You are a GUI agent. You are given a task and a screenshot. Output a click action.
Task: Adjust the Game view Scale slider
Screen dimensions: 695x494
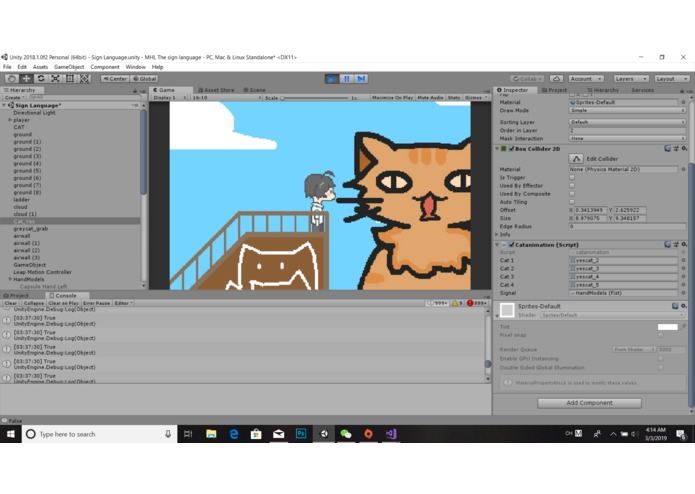pyautogui.click(x=315, y=98)
